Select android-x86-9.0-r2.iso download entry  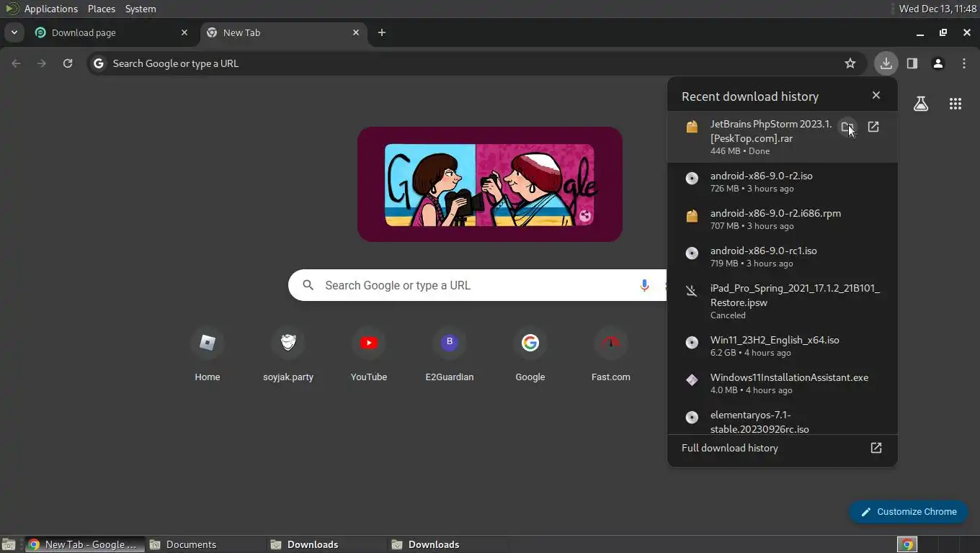point(783,181)
